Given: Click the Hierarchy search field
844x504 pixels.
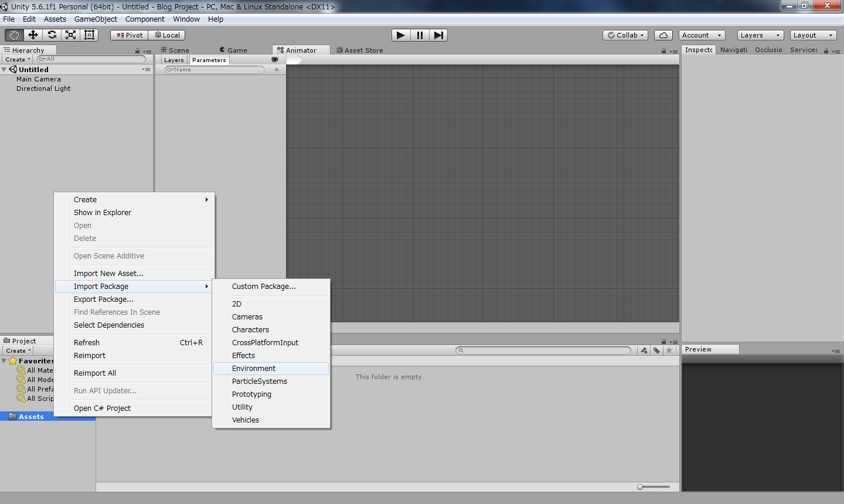Looking at the screenshot, I should tap(91, 59).
